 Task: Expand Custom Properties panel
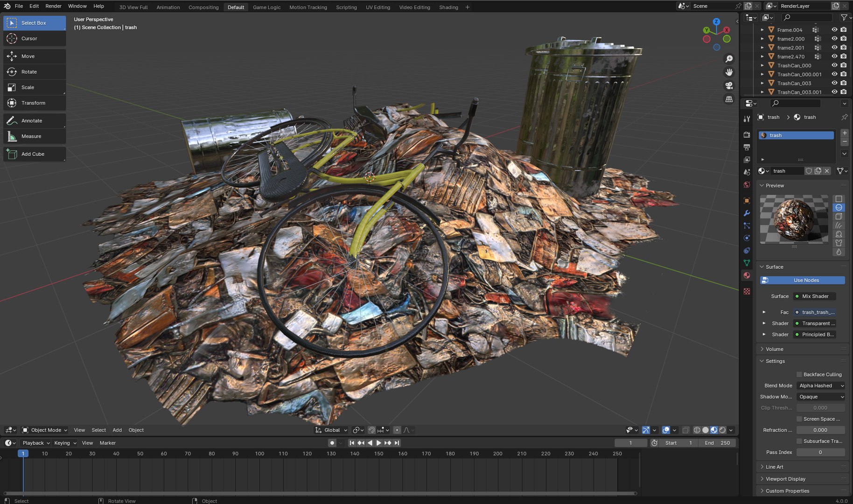(787, 491)
